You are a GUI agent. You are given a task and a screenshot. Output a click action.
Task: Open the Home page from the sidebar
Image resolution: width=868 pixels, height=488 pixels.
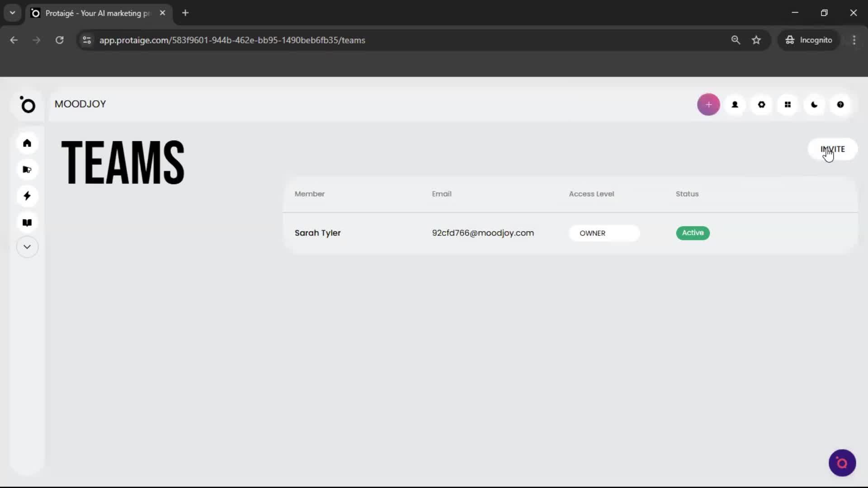[27, 143]
